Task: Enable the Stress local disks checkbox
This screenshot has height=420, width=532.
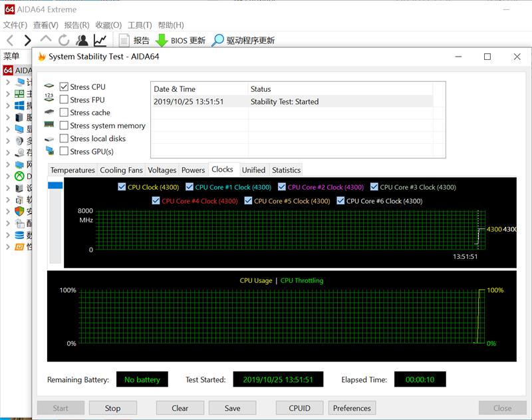Action: [64, 138]
